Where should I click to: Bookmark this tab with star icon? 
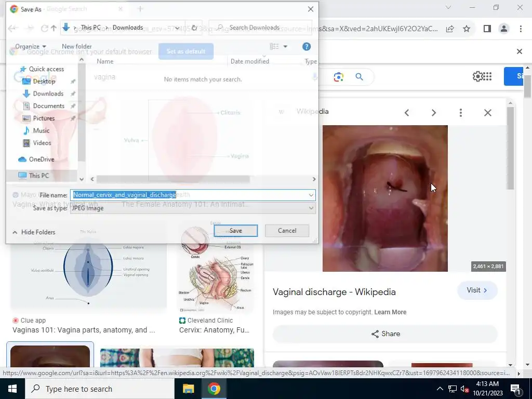click(x=467, y=29)
